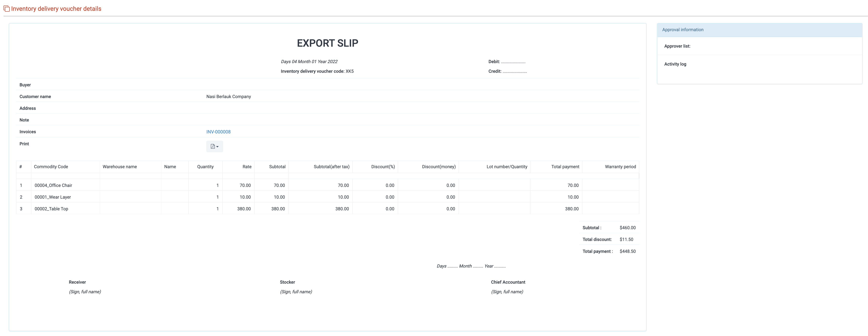This screenshot has width=868, height=336.
Task: Click the voucher details page title icon
Action: 6,9
